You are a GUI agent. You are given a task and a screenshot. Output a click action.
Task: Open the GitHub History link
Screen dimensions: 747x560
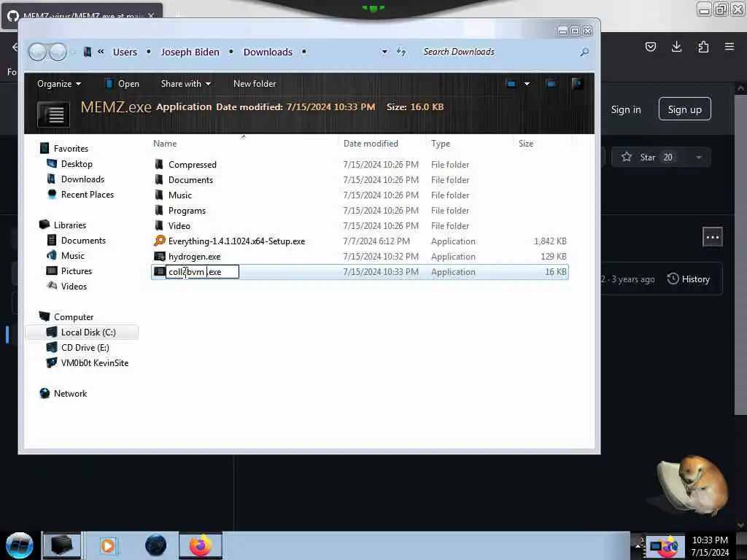689,279
